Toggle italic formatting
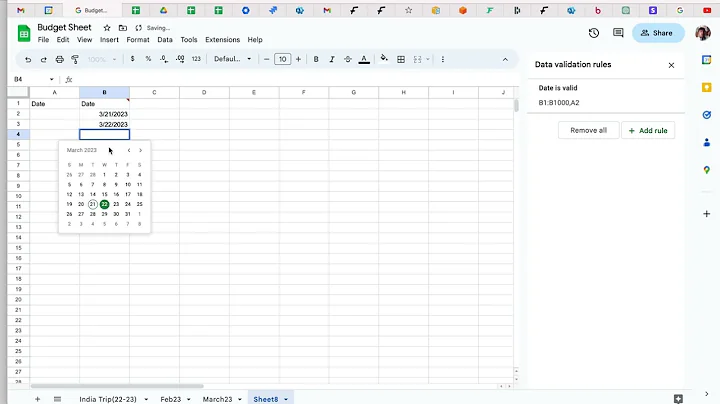The width and height of the screenshot is (720, 404). tap(332, 59)
